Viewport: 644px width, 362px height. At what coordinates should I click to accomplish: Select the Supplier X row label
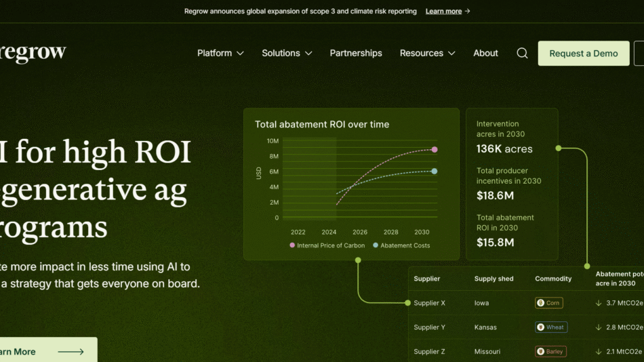pyautogui.click(x=429, y=303)
